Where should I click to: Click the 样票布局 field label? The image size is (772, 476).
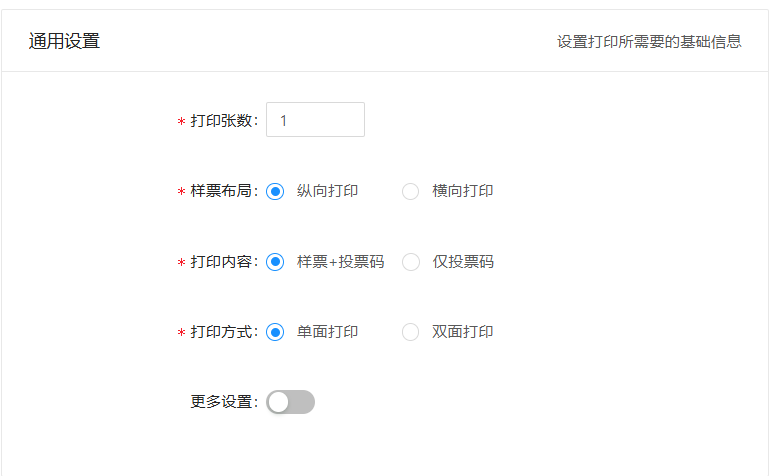(222, 191)
